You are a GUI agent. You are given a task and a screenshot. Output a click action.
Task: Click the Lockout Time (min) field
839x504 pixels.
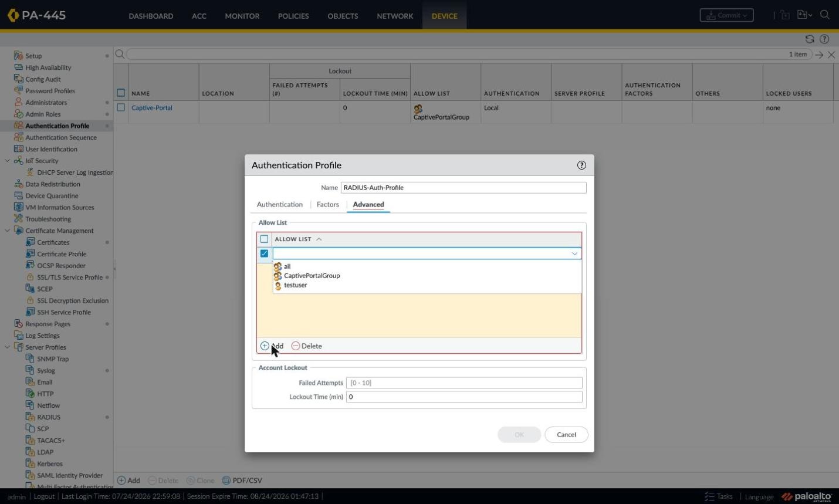click(464, 397)
